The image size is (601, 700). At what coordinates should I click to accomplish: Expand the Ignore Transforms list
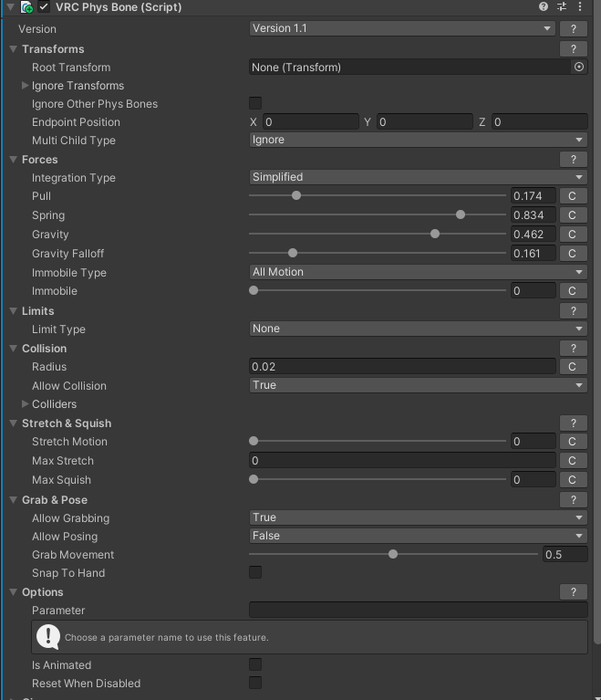tap(26, 86)
